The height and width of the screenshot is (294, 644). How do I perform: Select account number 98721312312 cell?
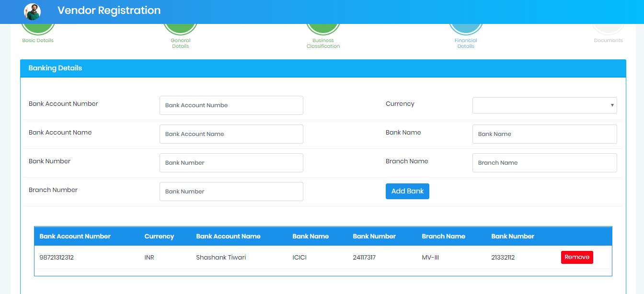pyautogui.click(x=57, y=258)
